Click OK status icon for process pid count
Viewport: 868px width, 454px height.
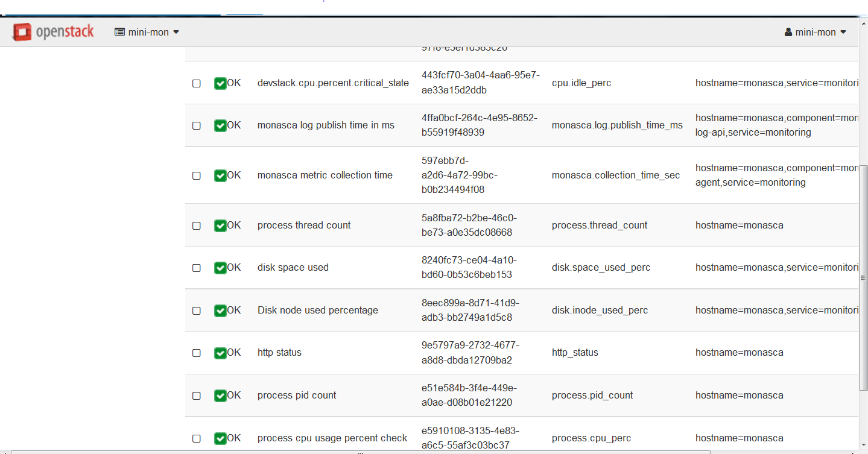[x=220, y=396]
